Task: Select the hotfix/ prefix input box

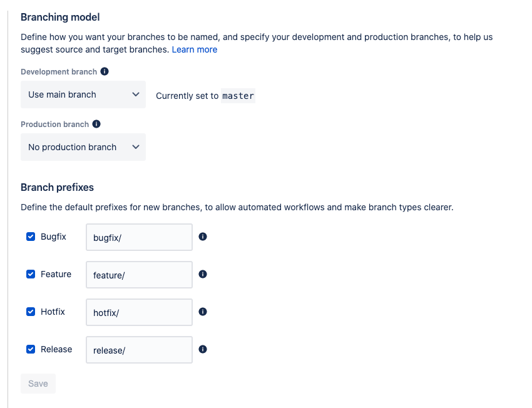Action: [x=139, y=312]
